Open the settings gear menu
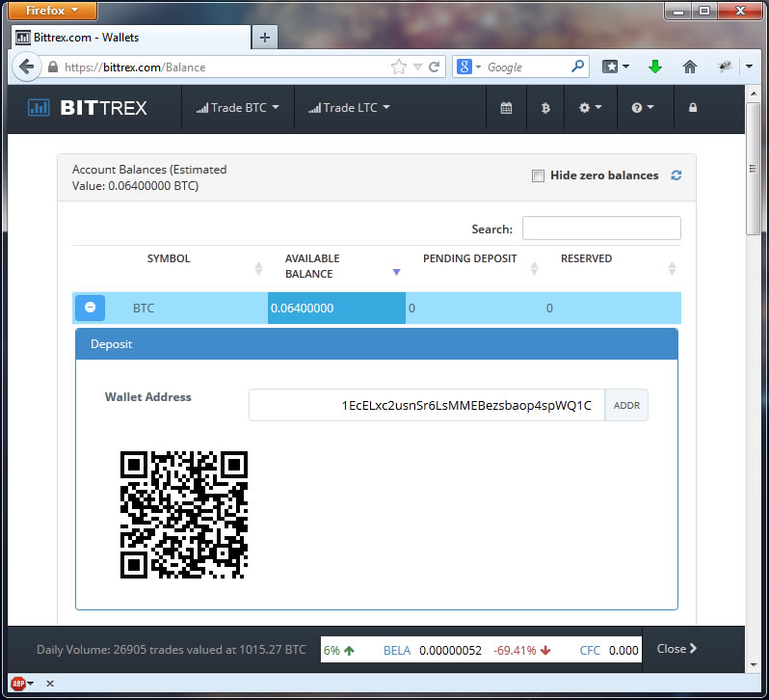Screen dimensions: 769x700 (x=590, y=107)
